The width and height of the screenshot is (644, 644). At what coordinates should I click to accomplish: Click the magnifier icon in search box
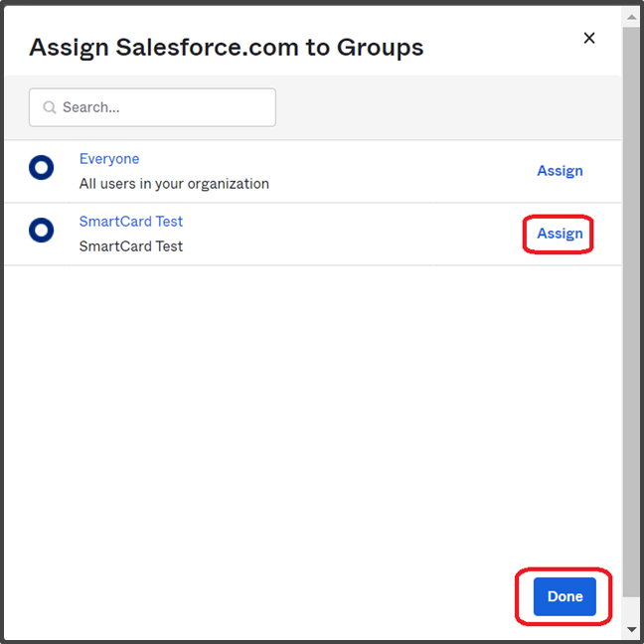coord(50,107)
